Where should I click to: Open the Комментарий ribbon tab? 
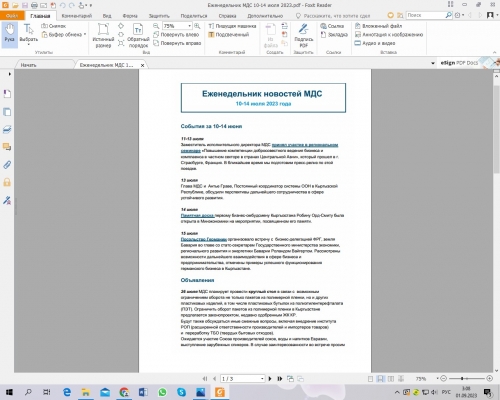point(77,16)
